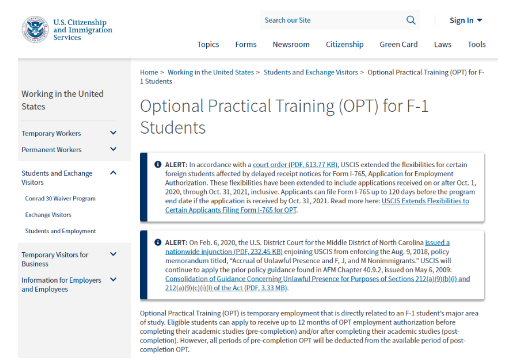The height and width of the screenshot is (364, 507).
Task: Go to Home breadcrumb link
Action: pos(149,72)
